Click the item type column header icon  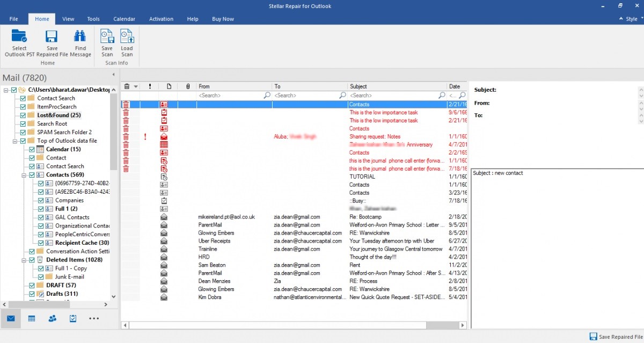[169, 86]
